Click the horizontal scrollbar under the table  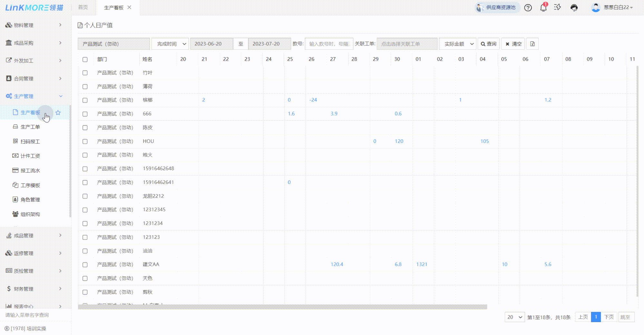(x=282, y=307)
